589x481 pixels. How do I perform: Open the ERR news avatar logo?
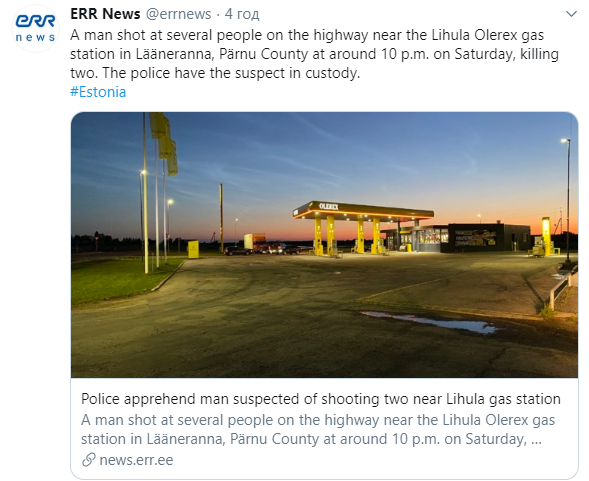35,28
